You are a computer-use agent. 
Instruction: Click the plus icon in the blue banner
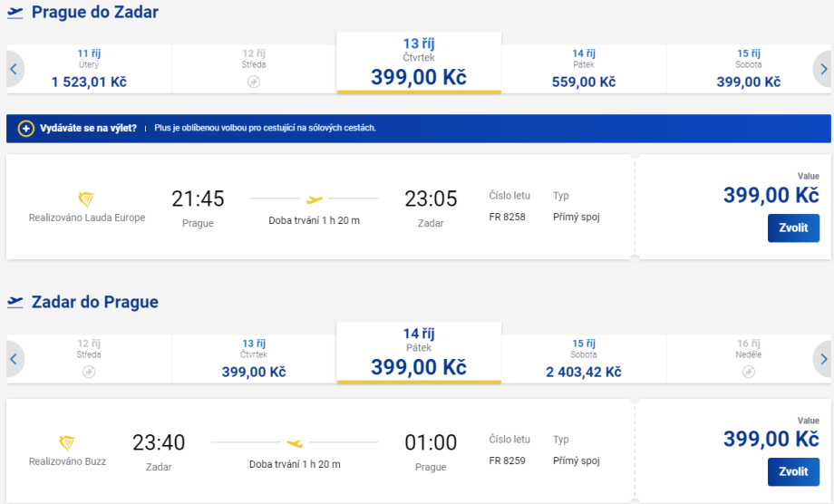[25, 128]
